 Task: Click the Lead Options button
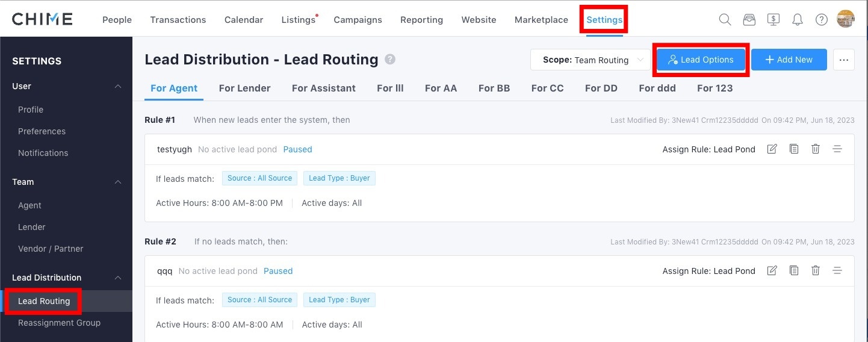(x=701, y=60)
